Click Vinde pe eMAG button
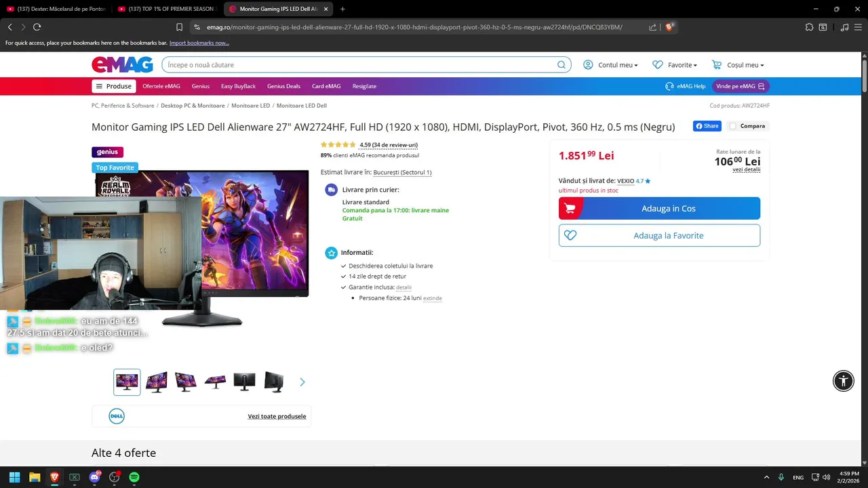Screen dimensions: 868x488 click(741, 86)
